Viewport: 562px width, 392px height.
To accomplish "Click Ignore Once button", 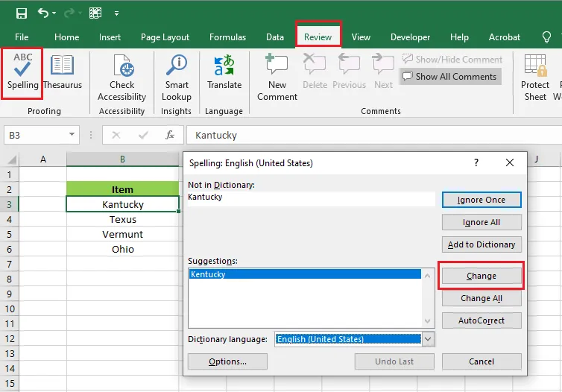I will point(482,200).
